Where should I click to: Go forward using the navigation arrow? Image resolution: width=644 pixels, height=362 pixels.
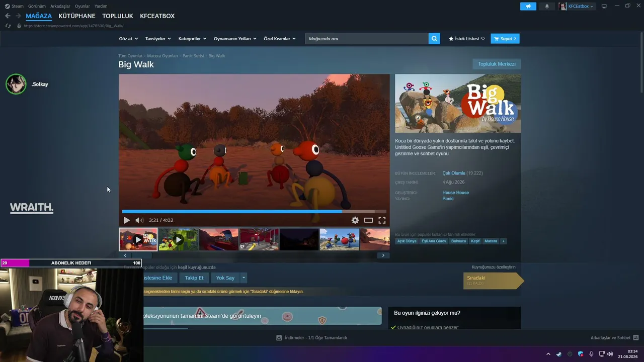[x=18, y=16]
